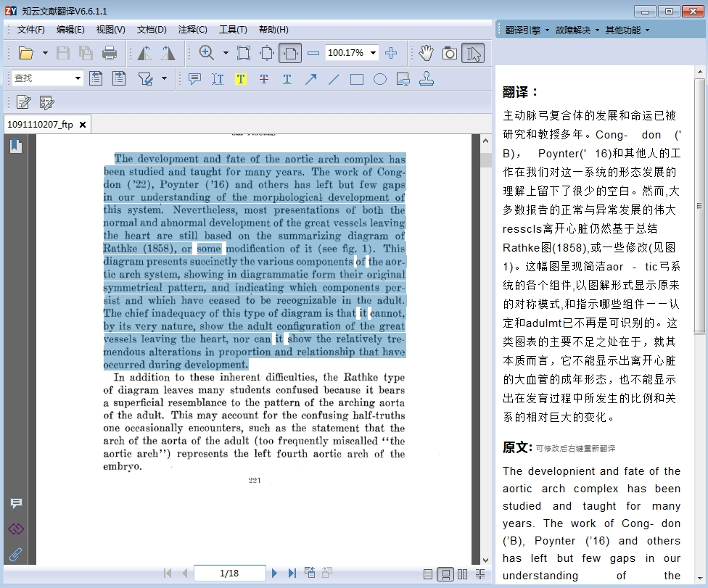
Task: Open the 注释(C) menu
Action: coord(192,30)
